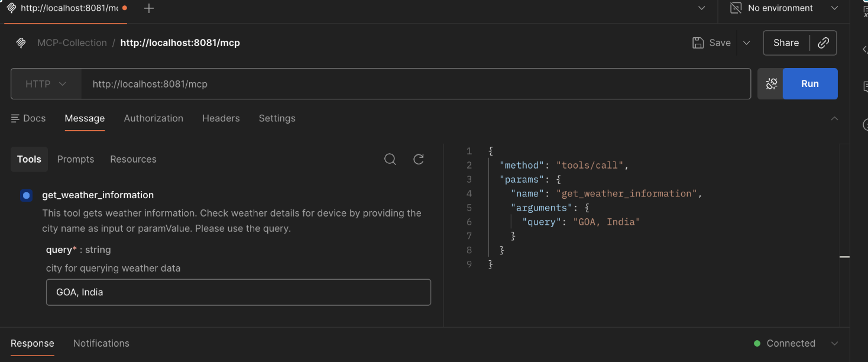
Task: Select the localhost:8081/mcp browser tab
Action: click(66, 8)
